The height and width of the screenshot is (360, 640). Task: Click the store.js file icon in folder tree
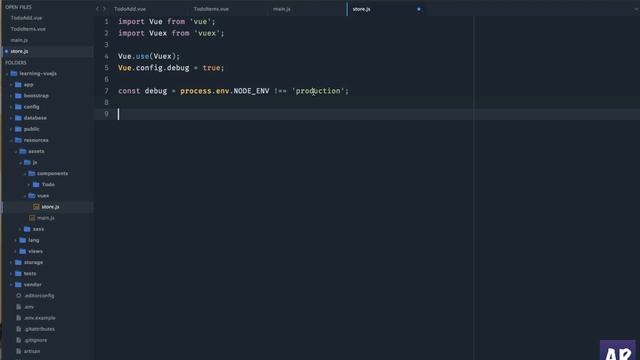[36, 207]
